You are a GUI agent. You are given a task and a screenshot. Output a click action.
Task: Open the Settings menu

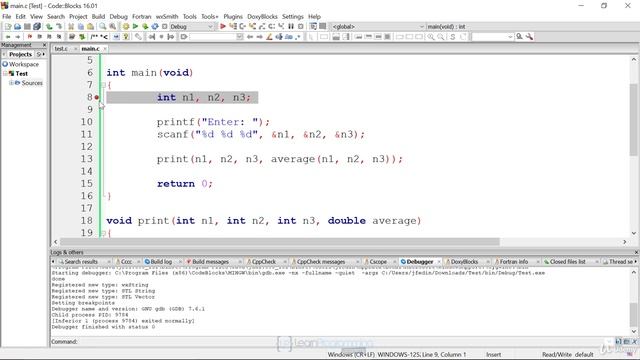point(293,16)
